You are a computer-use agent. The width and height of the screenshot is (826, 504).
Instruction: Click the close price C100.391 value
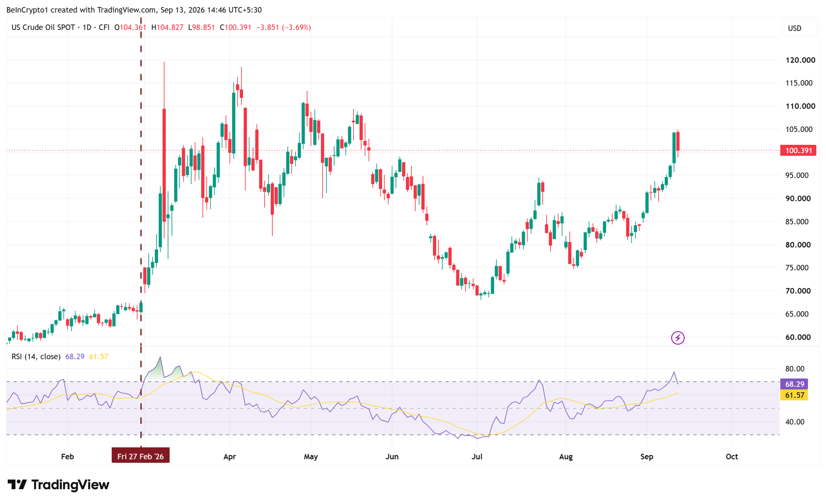pos(235,27)
